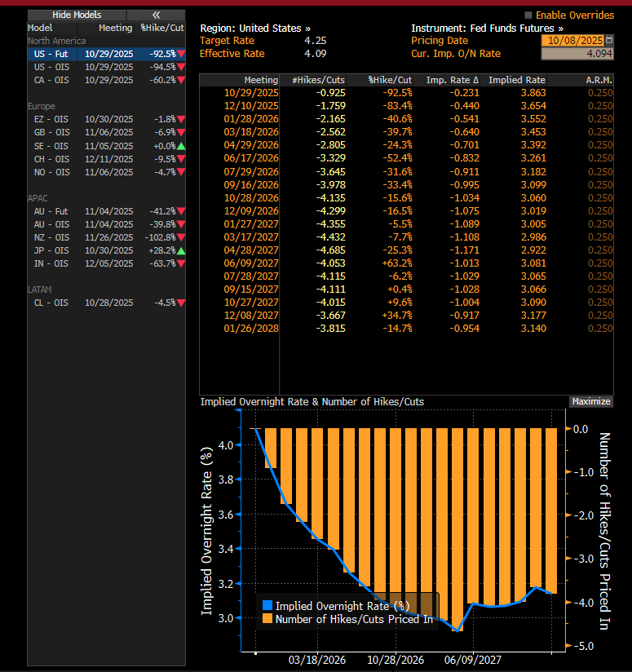632x672 pixels.
Task: Open the Pricing Date calendar picker icon
Action: point(610,40)
